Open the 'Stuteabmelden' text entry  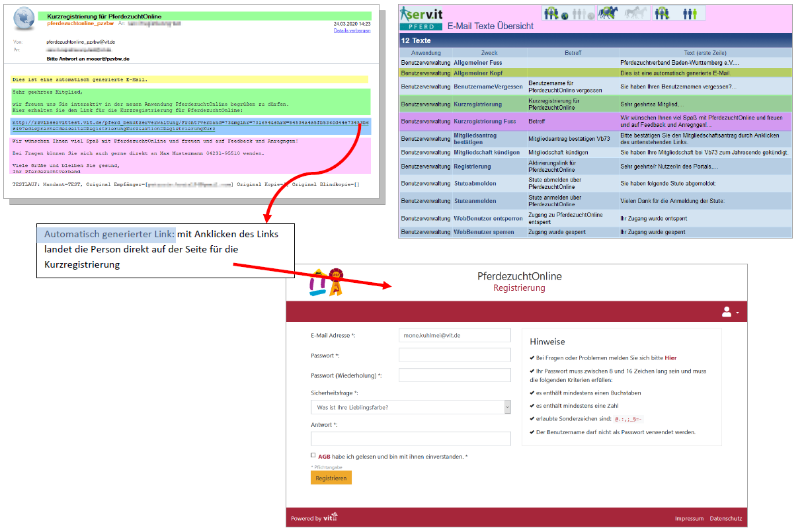(475, 184)
